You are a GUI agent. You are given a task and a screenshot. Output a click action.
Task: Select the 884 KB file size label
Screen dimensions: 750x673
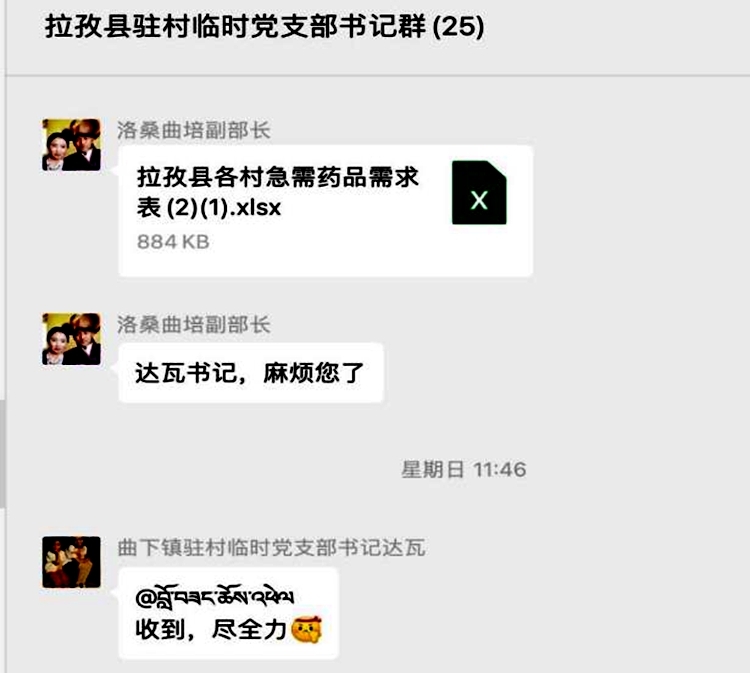tap(173, 242)
